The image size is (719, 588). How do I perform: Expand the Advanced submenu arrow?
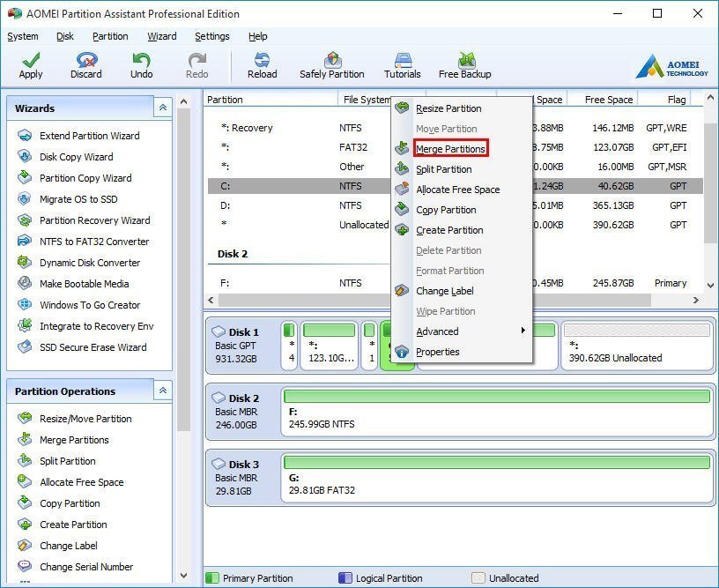pos(523,331)
